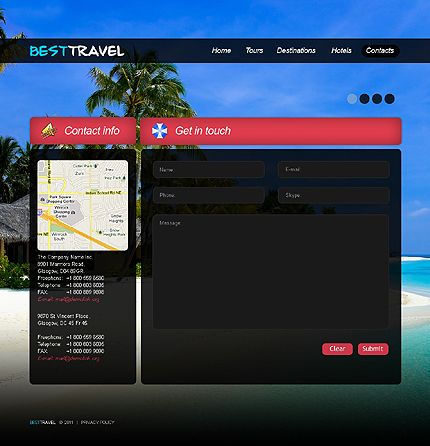Go to the Tours page

pos(254,51)
